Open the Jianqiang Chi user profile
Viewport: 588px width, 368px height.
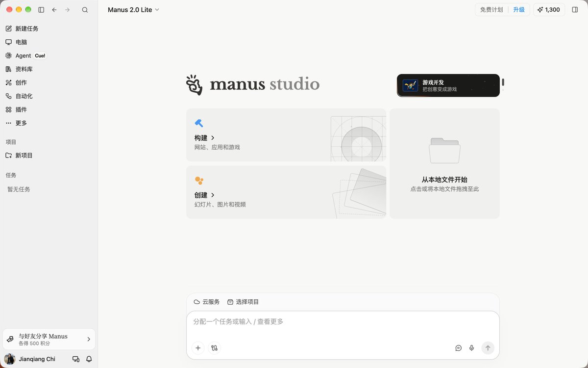point(30,359)
